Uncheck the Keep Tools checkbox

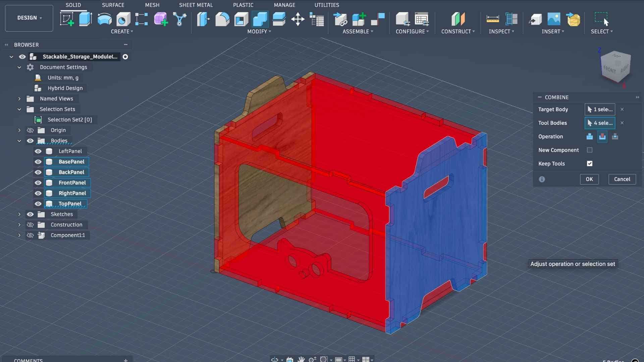point(589,164)
